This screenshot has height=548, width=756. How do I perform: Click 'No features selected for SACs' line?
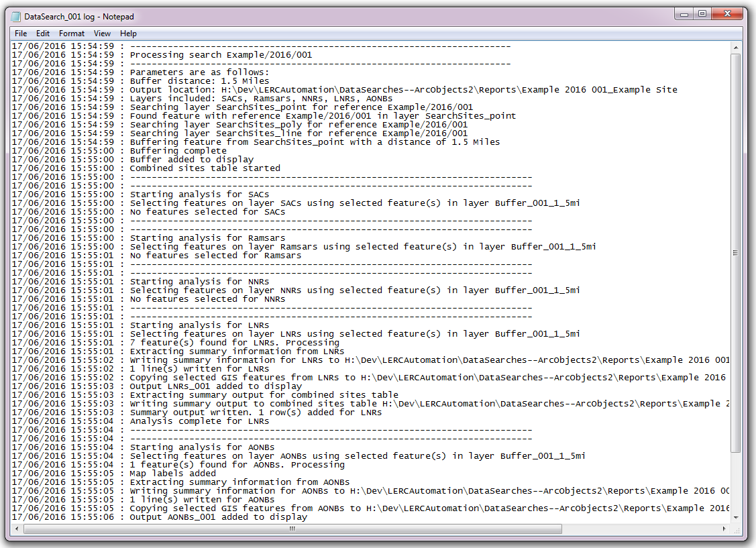(x=148, y=211)
